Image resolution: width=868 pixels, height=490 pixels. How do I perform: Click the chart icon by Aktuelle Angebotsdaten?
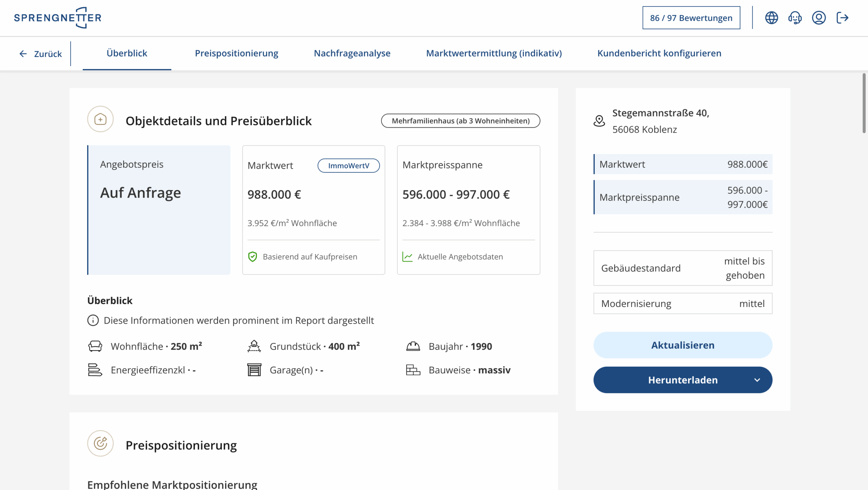pyautogui.click(x=408, y=257)
